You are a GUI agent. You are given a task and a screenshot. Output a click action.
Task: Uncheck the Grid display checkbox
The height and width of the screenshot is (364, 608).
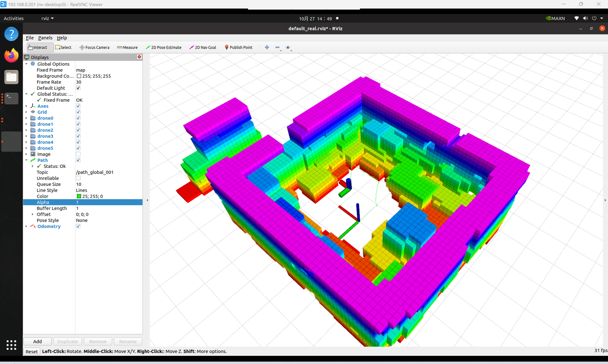click(78, 112)
